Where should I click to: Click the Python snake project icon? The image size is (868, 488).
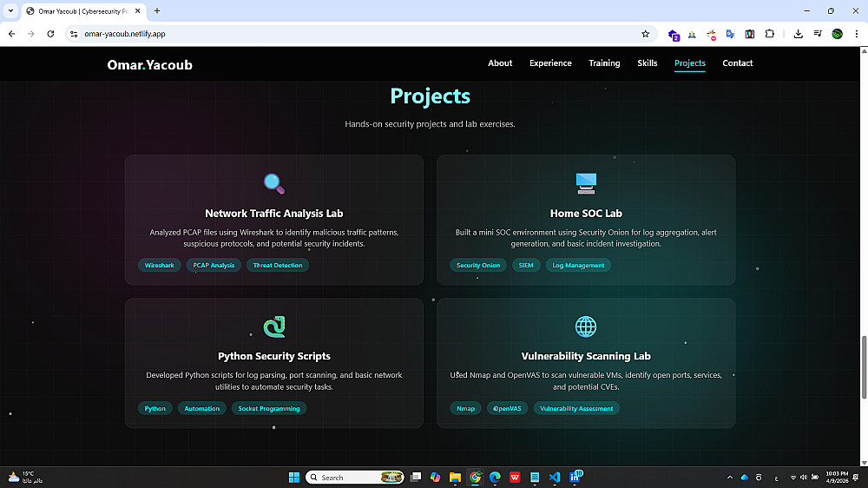pyautogui.click(x=274, y=326)
